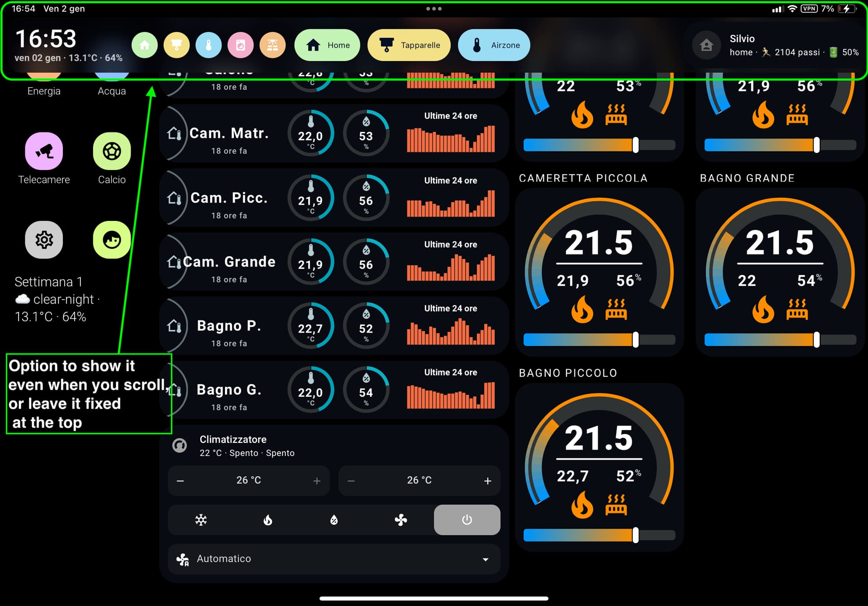Image resolution: width=868 pixels, height=606 pixels.
Task: Toggle the Climatizzatore power off mode
Action: click(x=467, y=520)
